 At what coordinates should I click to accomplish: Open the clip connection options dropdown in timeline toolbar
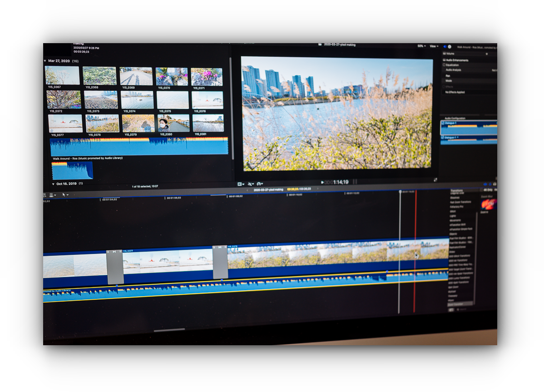pyautogui.click(x=53, y=195)
